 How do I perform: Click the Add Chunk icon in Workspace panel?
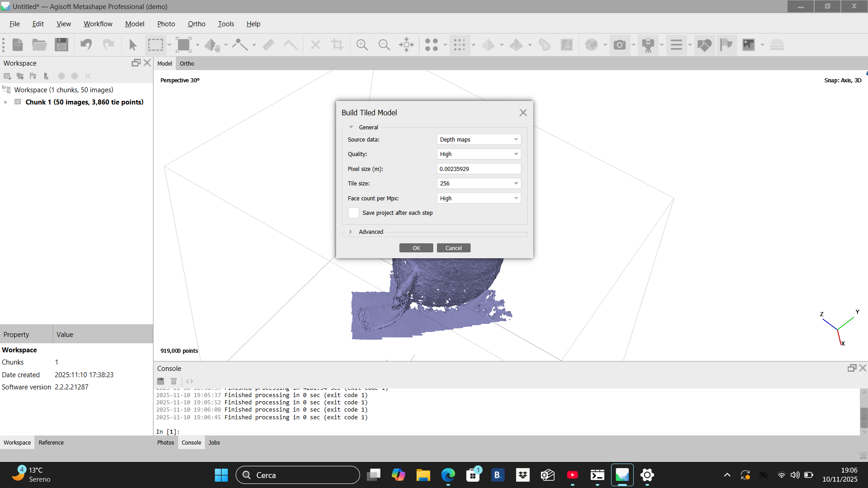[x=7, y=76]
